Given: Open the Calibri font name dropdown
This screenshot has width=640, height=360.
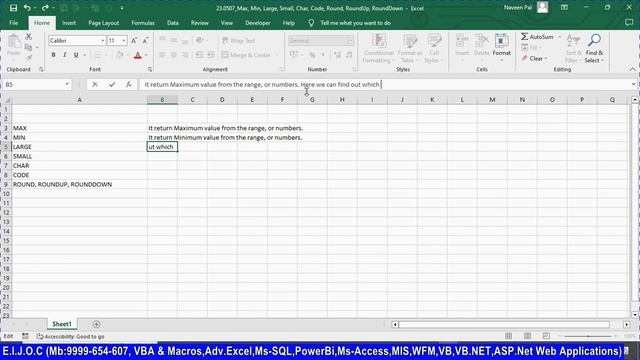Looking at the screenshot, I should (102, 40).
